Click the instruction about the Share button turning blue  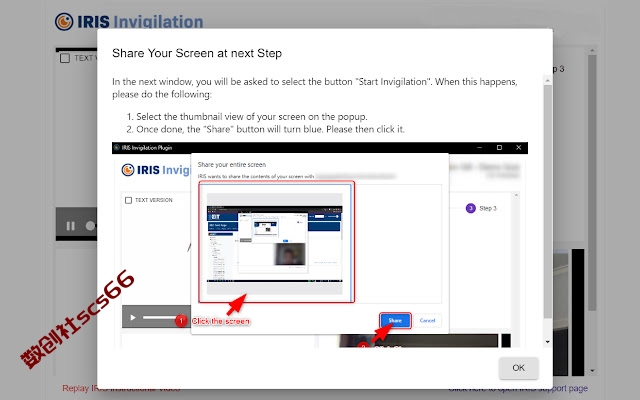click(x=270, y=129)
